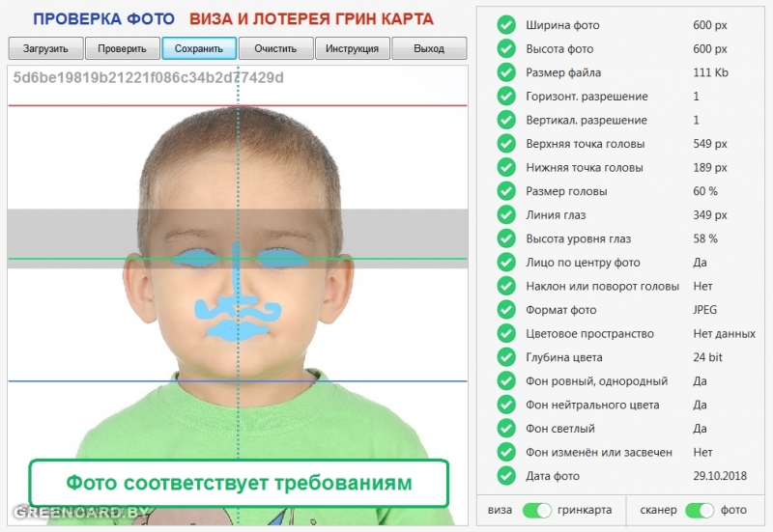Click green check icon beside Линия глаз
This screenshot has height=532, width=773.
[506, 214]
